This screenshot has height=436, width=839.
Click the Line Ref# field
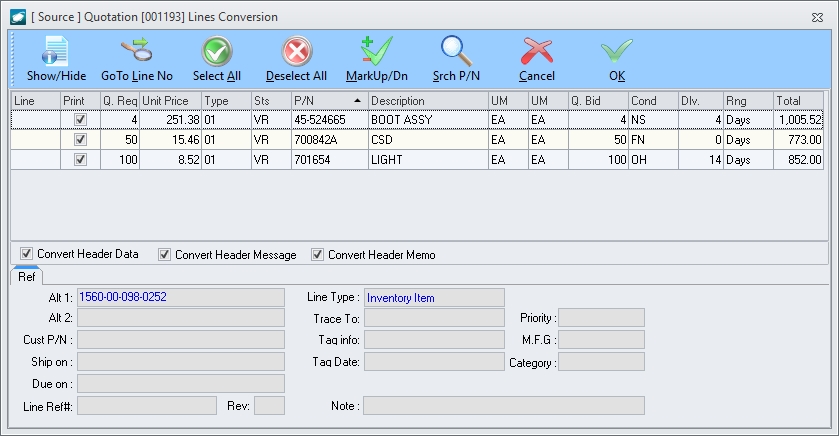coord(147,406)
